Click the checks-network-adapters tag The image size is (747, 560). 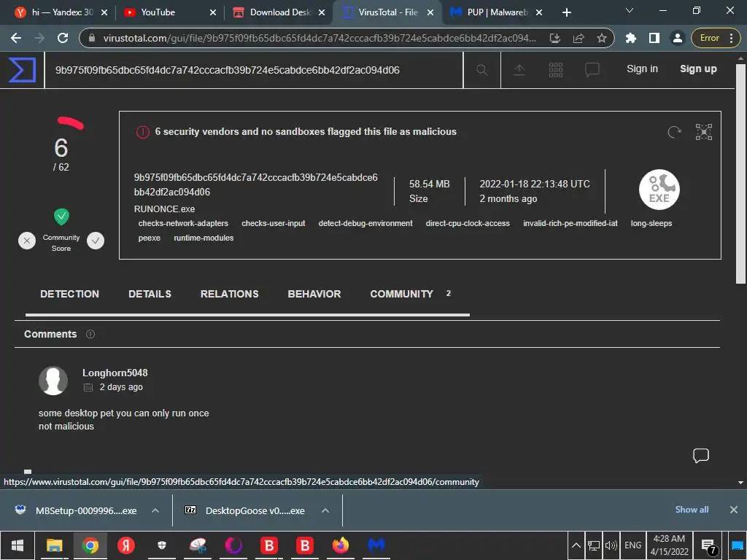tap(183, 223)
